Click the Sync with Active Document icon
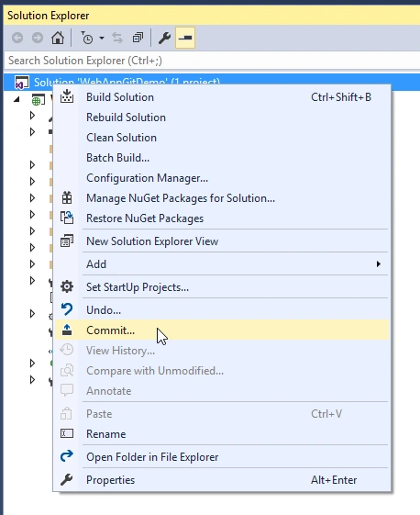Viewport: 420px width, 515px height. click(117, 39)
